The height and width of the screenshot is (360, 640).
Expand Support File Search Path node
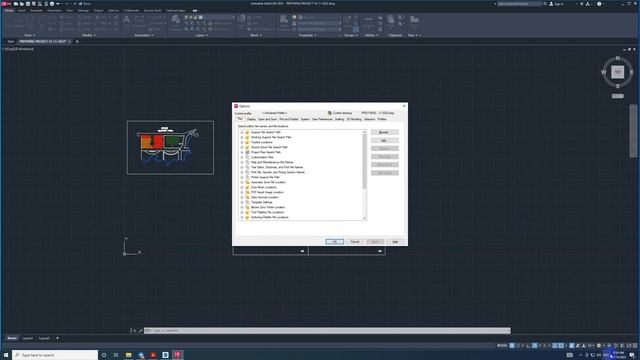pos(242,132)
